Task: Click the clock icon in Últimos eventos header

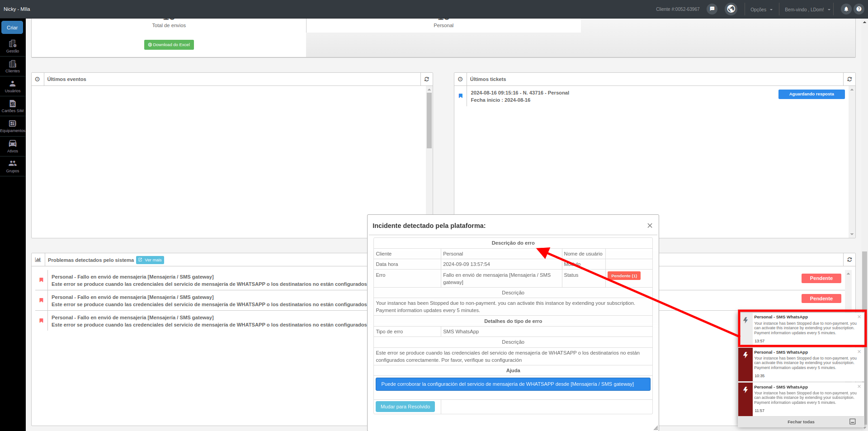Action: [x=38, y=79]
